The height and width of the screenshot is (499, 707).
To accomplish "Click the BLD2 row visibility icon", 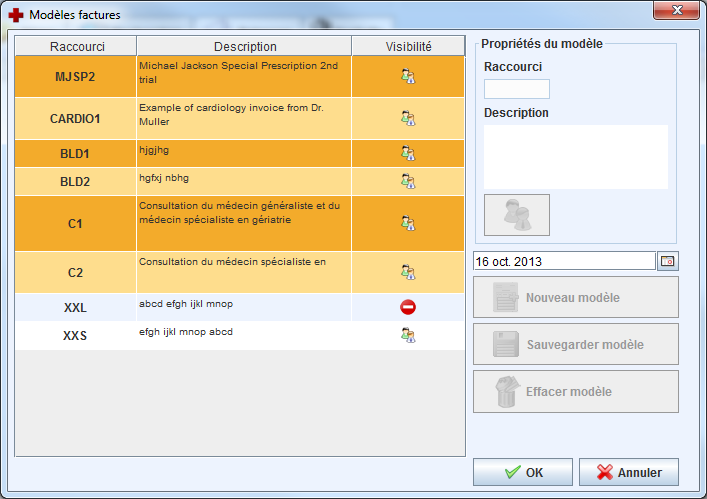I will pos(408,181).
